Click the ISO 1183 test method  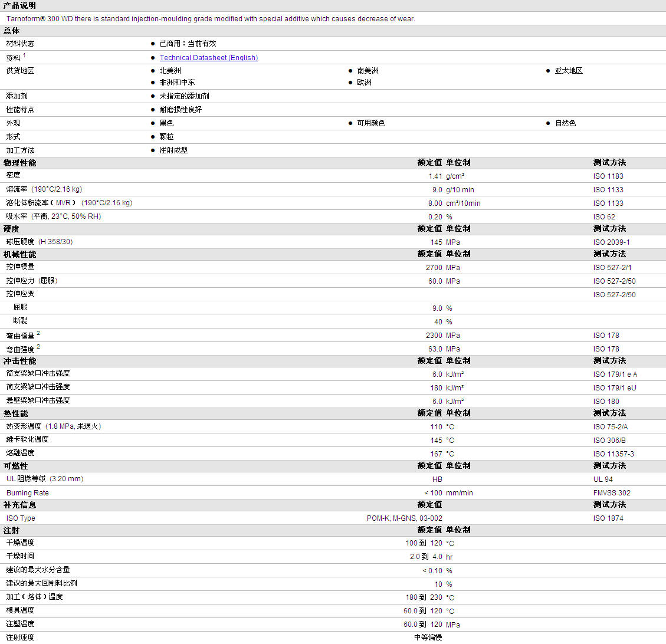608,176
